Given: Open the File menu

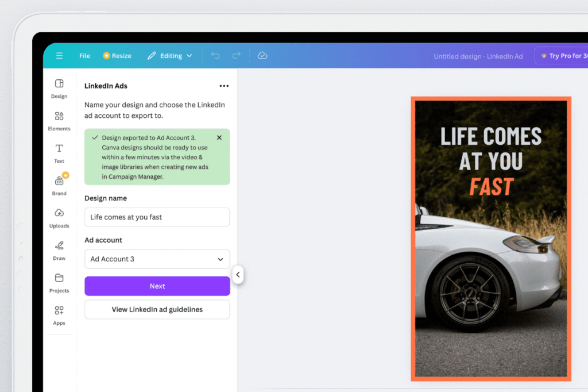Looking at the screenshot, I should coord(84,56).
